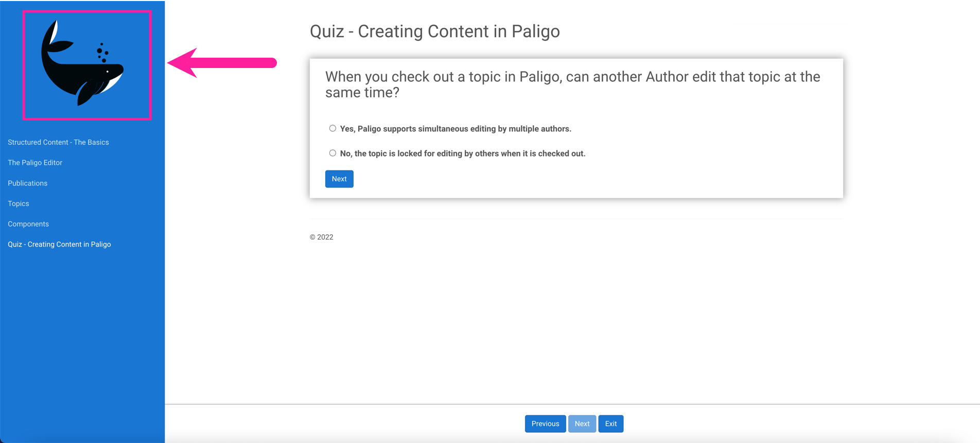Click the quiz title heading

(434, 31)
